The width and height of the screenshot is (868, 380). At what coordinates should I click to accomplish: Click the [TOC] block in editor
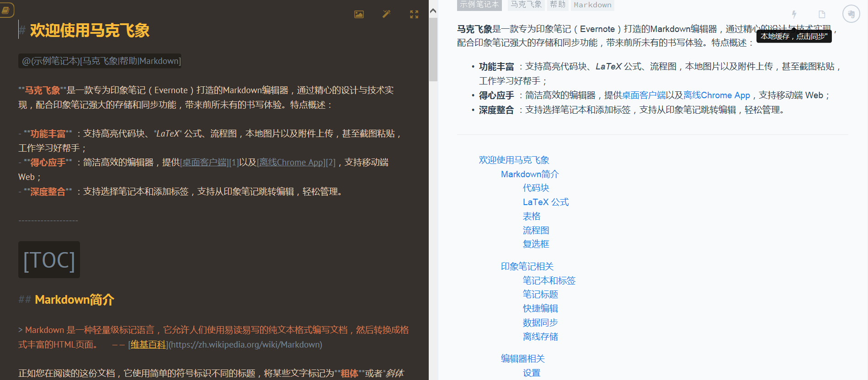(49, 260)
